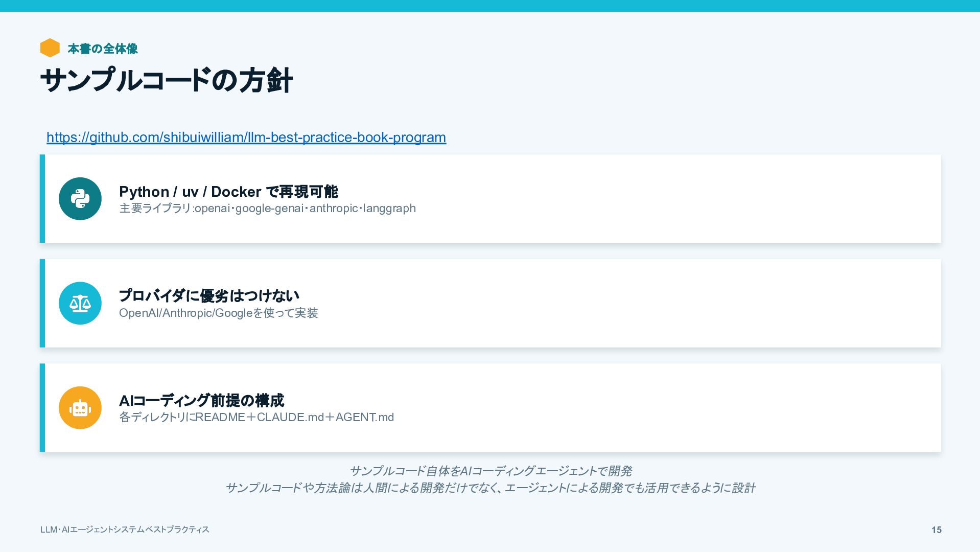Viewport: 980px width, 552px height.
Task: Open the GitHub llm-best-practice-book-program link
Action: (x=246, y=137)
